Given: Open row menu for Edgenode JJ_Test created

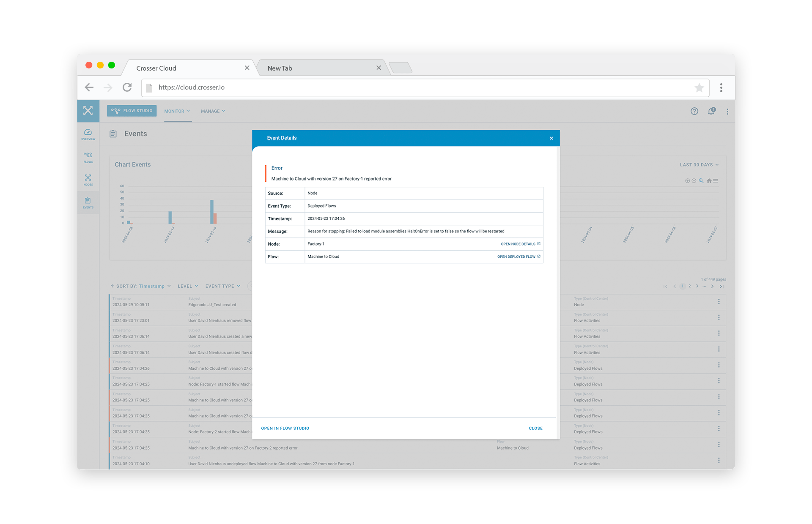Looking at the screenshot, I should pos(719,302).
